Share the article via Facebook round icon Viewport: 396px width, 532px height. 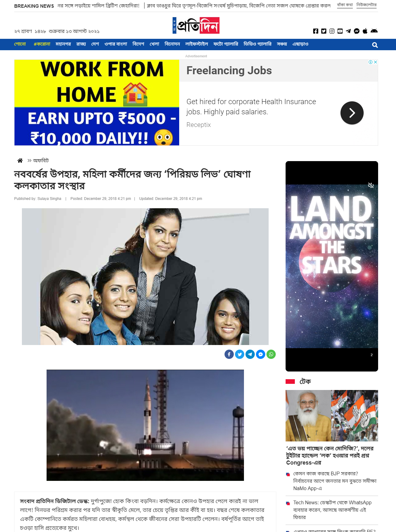click(229, 354)
